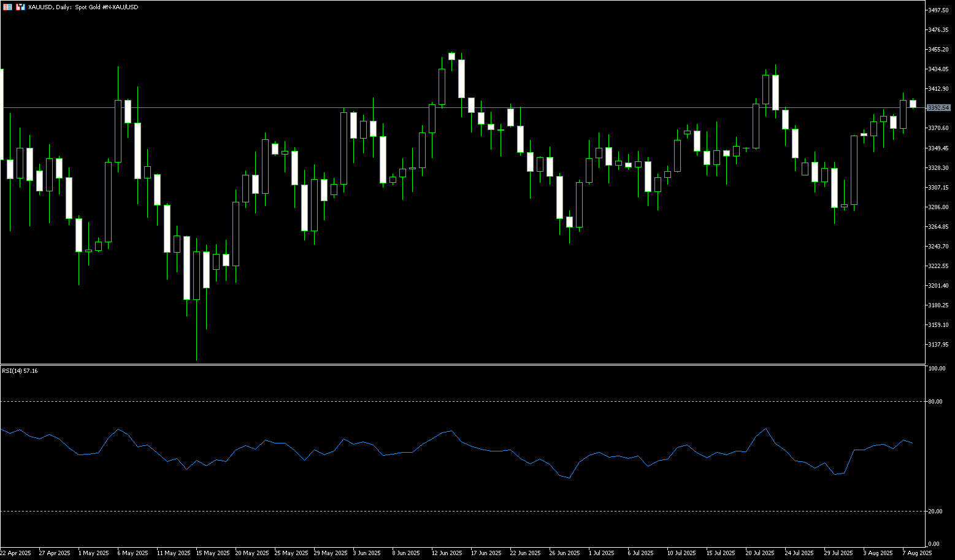Click the 10 Jul 2025 date label
The height and width of the screenshot is (560, 955).
pos(681,553)
